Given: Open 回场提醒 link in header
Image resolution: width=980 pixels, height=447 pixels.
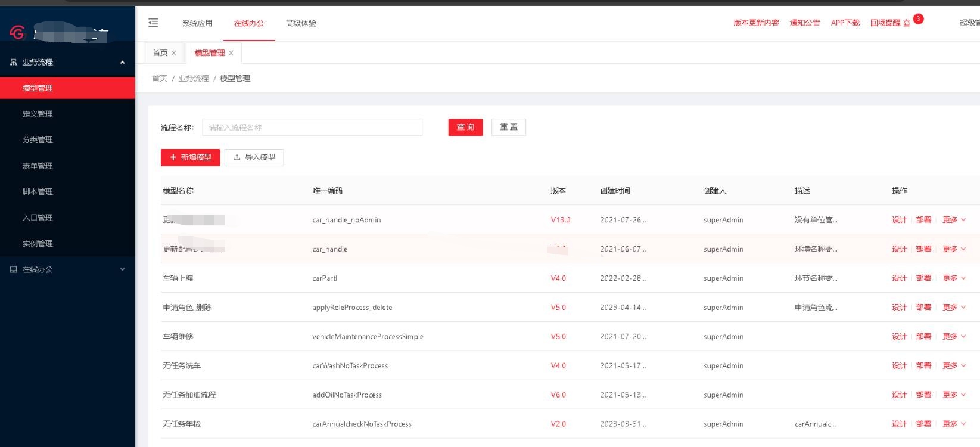Looking at the screenshot, I should 885,23.
